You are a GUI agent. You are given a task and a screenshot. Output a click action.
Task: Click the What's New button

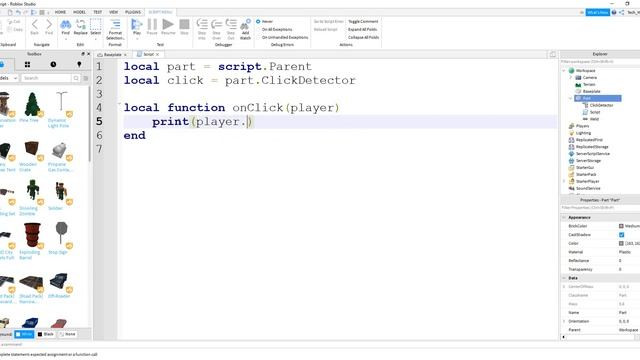pos(598,13)
